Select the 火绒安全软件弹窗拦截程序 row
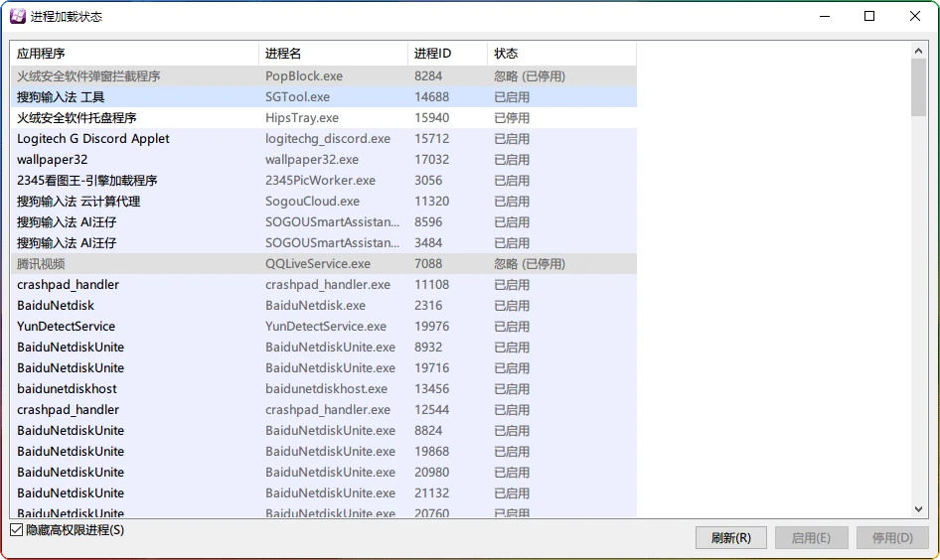940x560 pixels. click(324, 76)
